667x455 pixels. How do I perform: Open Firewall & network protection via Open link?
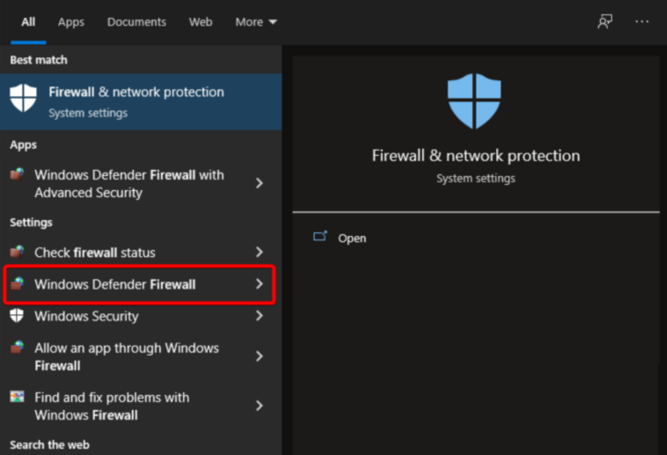tap(352, 239)
